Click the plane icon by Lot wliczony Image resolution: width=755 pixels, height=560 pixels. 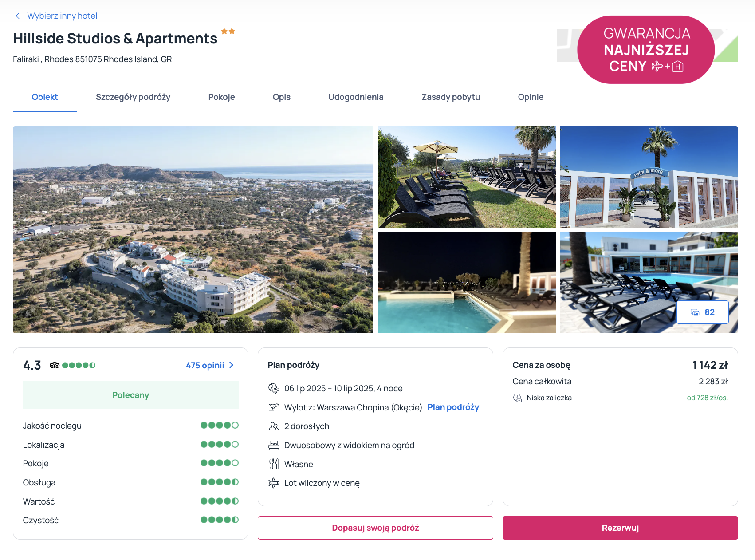coord(274,483)
